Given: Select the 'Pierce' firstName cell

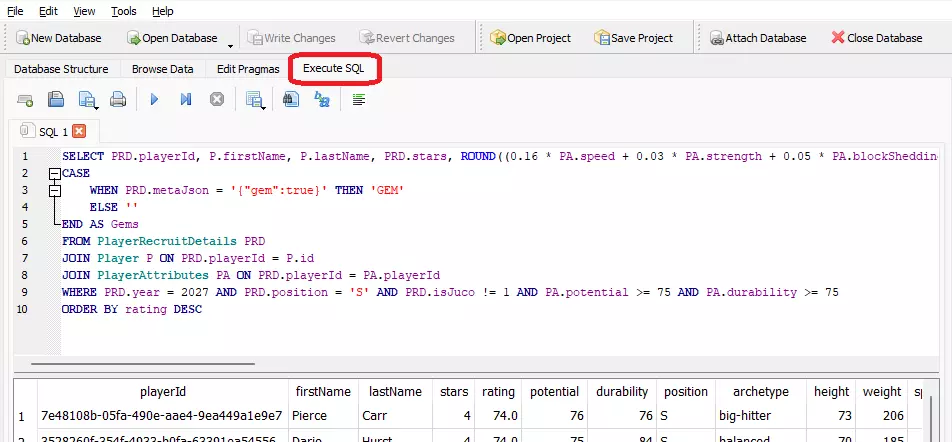Looking at the screenshot, I should 323,416.
